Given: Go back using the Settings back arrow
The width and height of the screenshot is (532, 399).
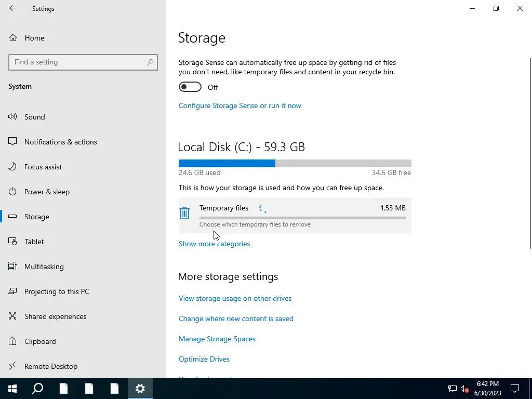Looking at the screenshot, I should point(12,8).
